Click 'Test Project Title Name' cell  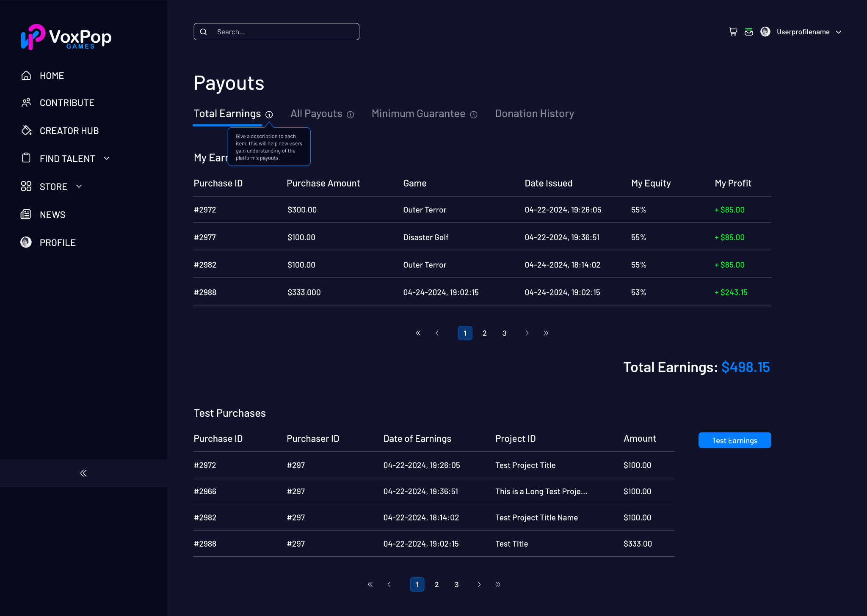536,517
